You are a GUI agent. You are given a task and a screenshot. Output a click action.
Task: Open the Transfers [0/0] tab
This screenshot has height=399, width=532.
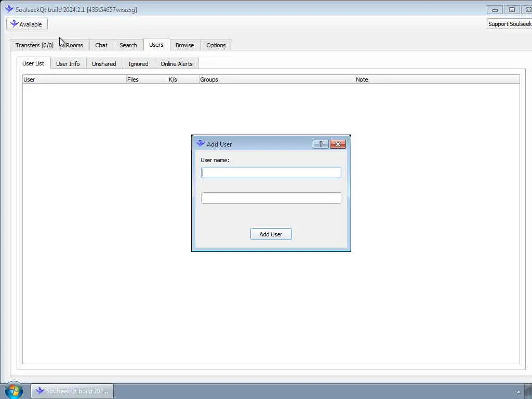(x=34, y=45)
